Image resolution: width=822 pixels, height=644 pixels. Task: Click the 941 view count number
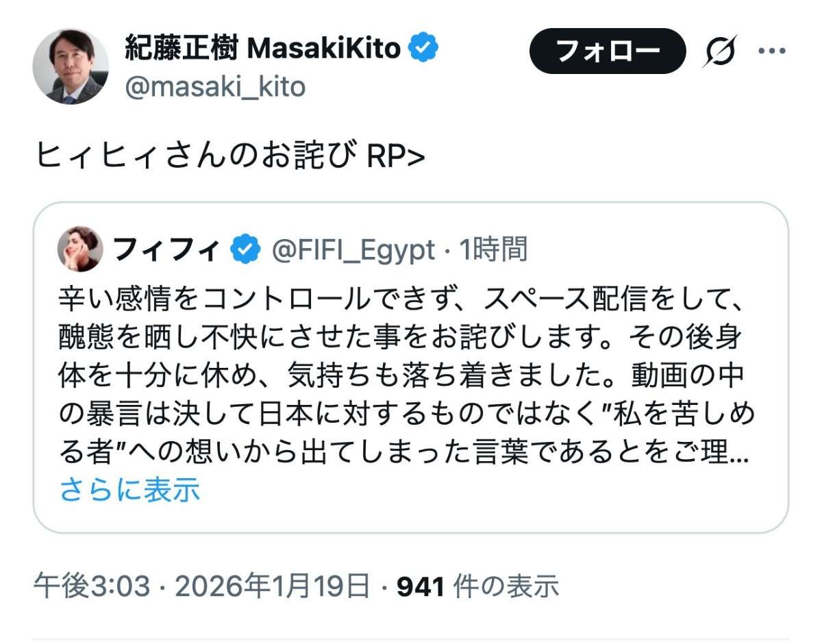(421, 586)
